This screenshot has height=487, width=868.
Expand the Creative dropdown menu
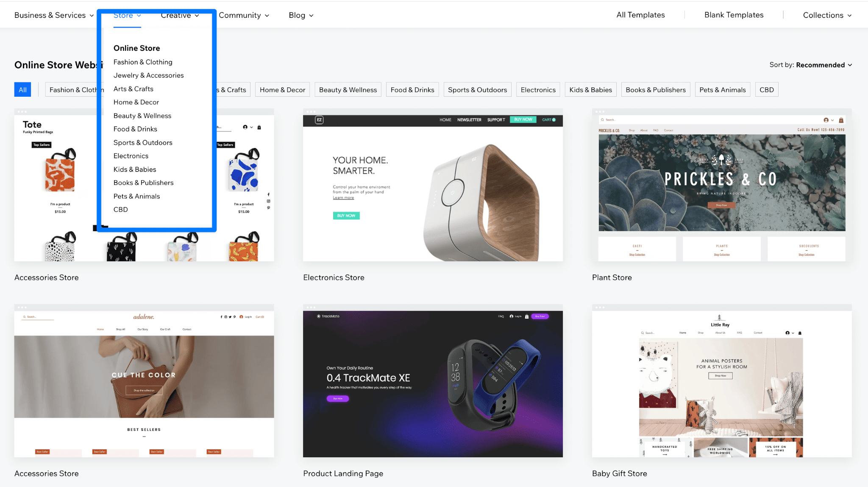pyautogui.click(x=180, y=14)
